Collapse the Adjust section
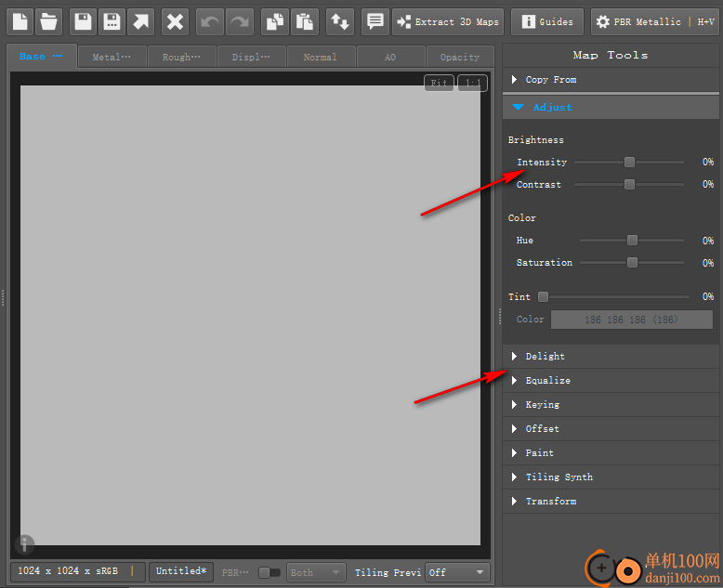Viewport: 723px width, 588px height. 611,107
